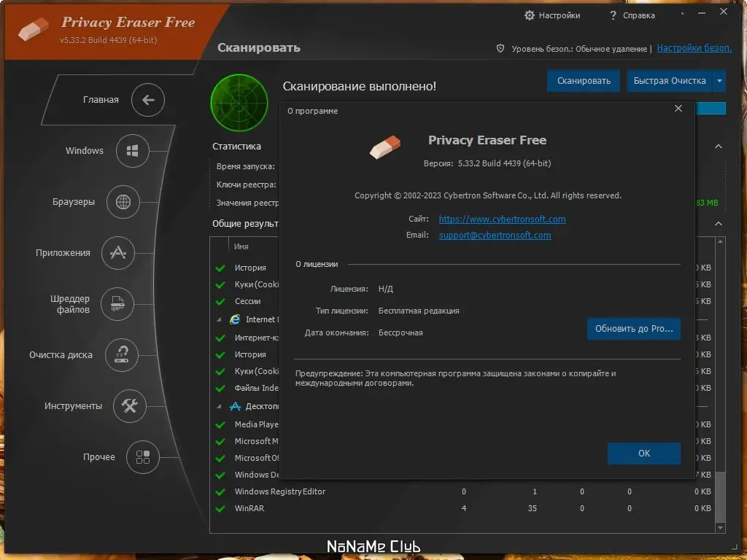Image resolution: width=747 pixels, height=560 pixels.
Task: Select the Windows sidebar label
Action: coord(85,150)
